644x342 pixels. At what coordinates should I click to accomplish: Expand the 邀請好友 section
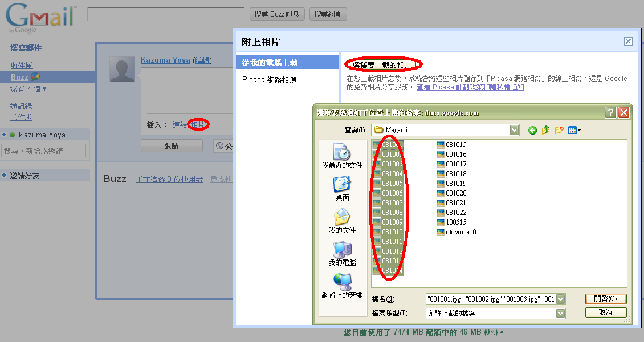click(3, 175)
